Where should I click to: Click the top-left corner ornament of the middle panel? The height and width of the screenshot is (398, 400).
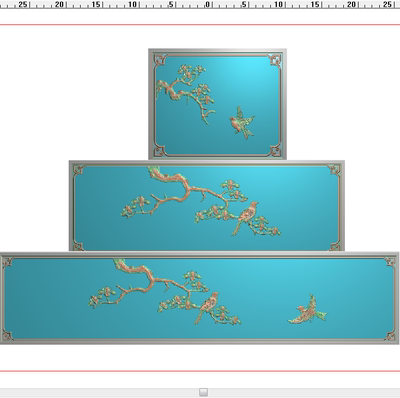[79, 170]
